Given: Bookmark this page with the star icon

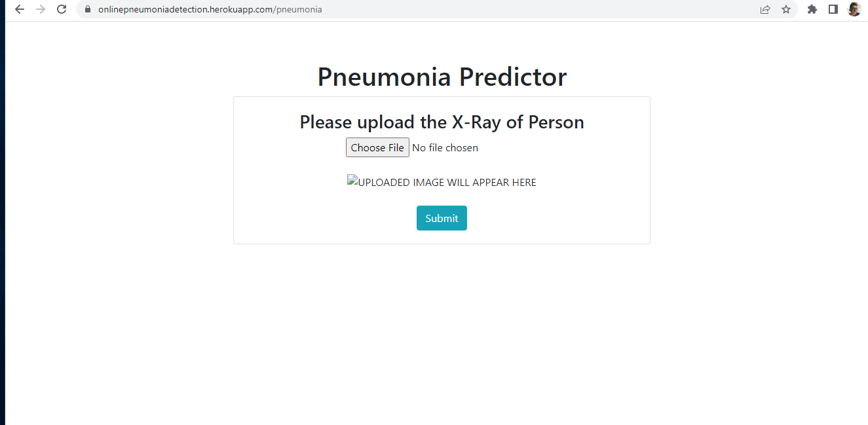Looking at the screenshot, I should pyautogui.click(x=785, y=9).
